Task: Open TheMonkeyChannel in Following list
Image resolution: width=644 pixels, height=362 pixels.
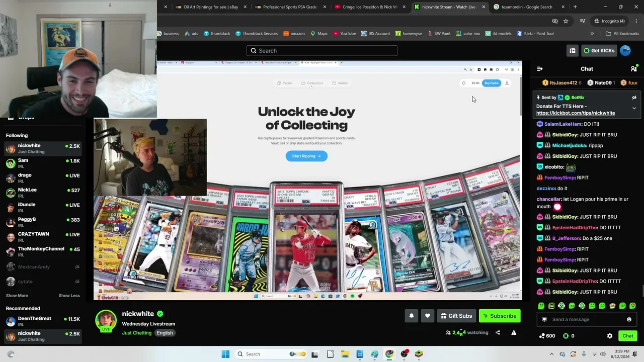Action: point(43,251)
